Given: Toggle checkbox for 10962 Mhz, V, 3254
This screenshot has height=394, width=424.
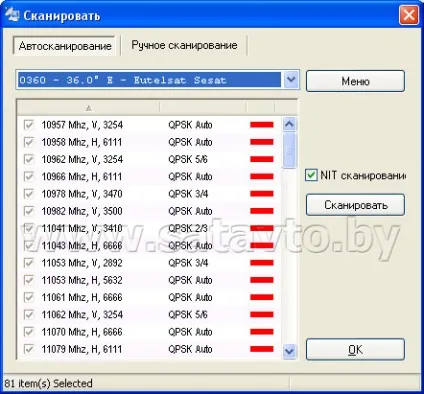Looking at the screenshot, I should (29, 159).
